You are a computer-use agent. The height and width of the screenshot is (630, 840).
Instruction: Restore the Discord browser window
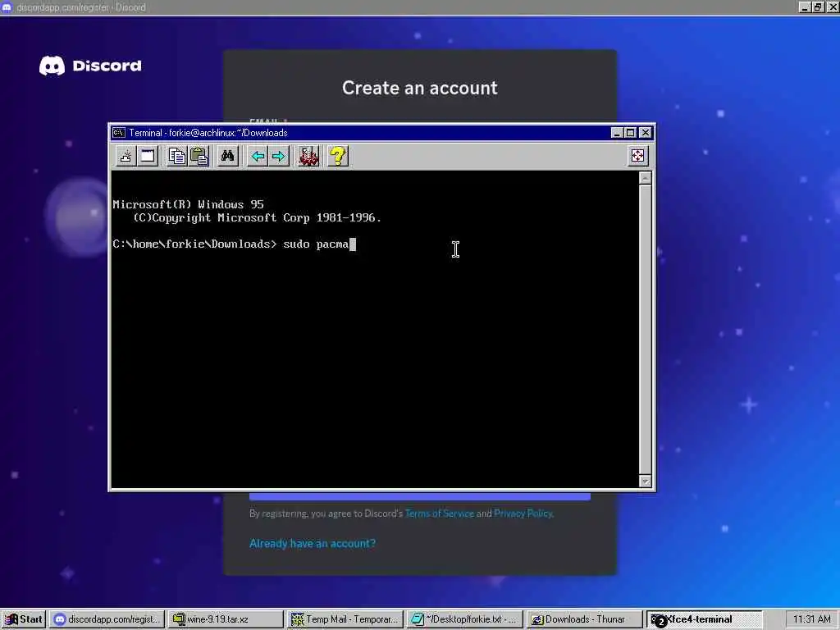[818, 7]
